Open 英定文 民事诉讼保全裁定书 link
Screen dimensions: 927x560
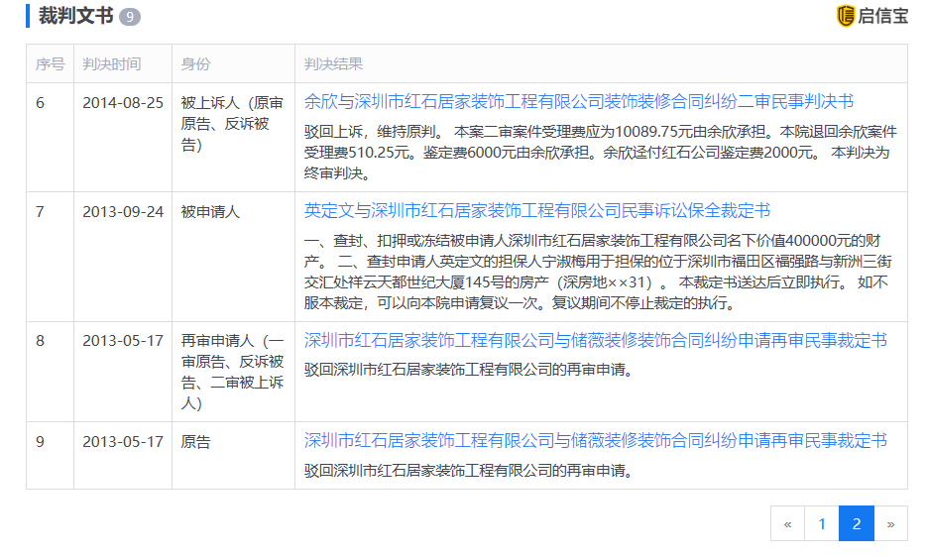(x=536, y=211)
